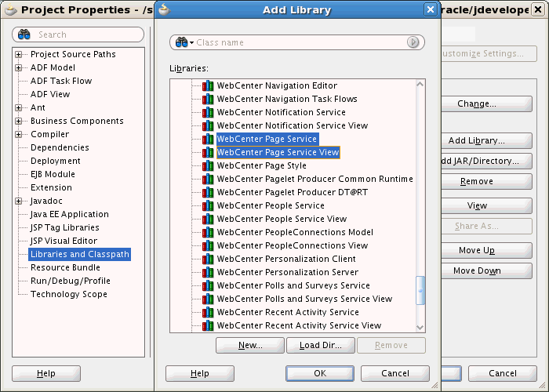
Task: Click the scroll up arrow of Libraries list
Action: click(x=420, y=84)
